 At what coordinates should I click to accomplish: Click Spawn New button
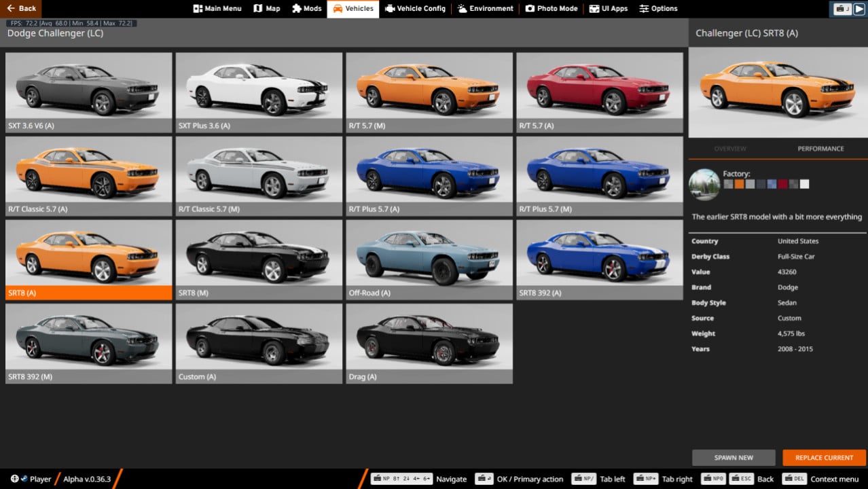coord(734,458)
